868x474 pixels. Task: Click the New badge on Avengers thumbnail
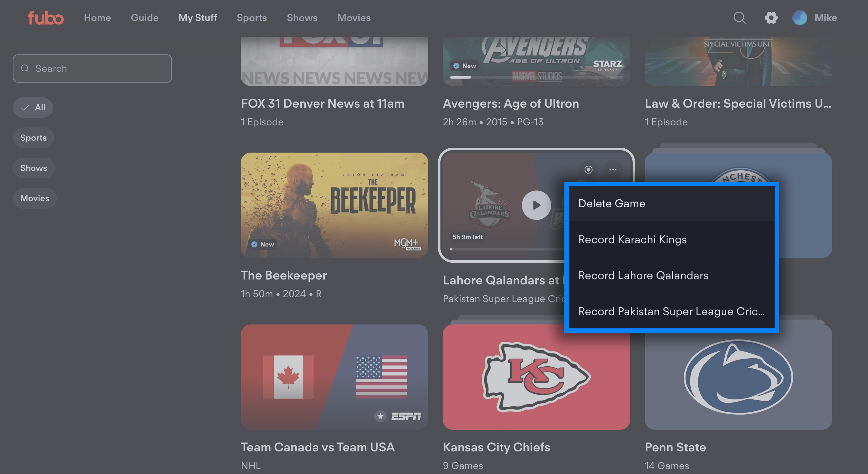[x=464, y=66]
